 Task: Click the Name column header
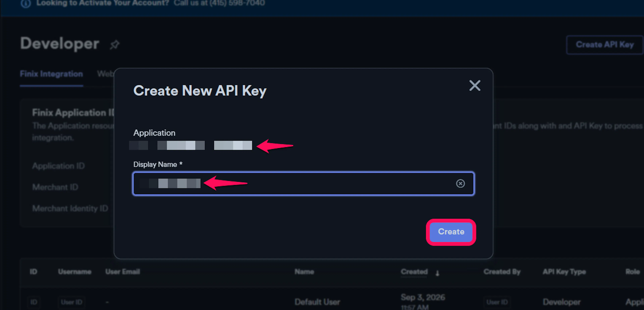pyautogui.click(x=304, y=271)
